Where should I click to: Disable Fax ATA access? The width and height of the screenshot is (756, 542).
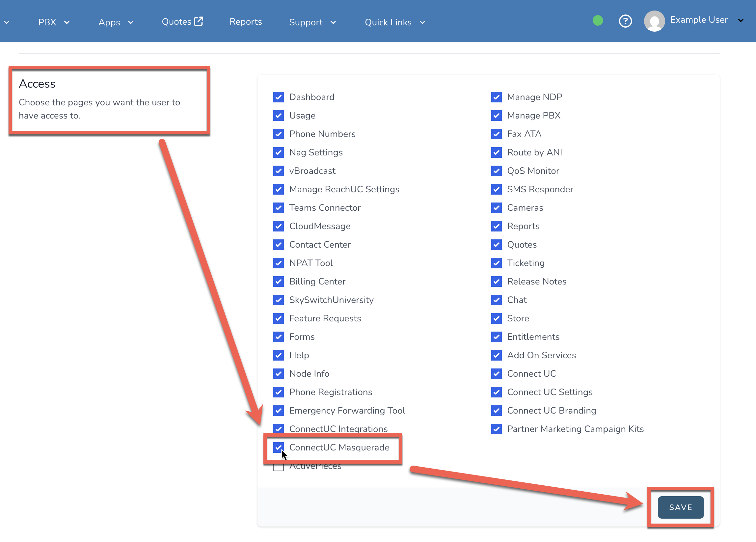(x=496, y=134)
